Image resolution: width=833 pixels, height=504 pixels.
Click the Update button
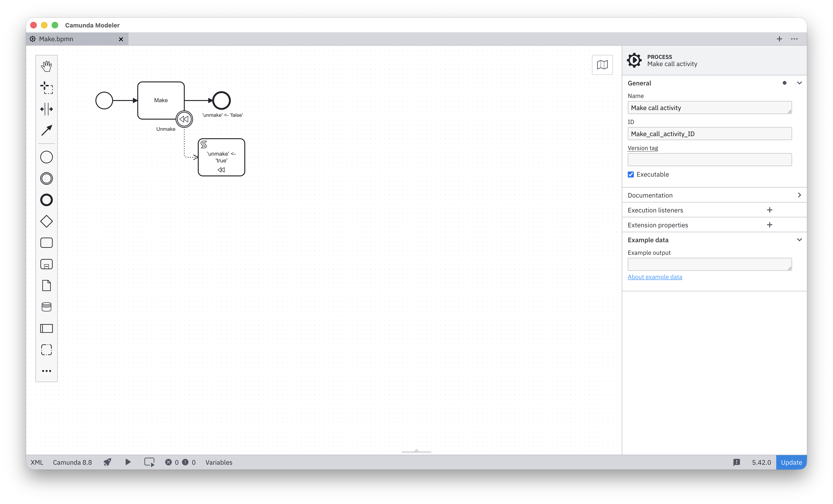click(791, 462)
